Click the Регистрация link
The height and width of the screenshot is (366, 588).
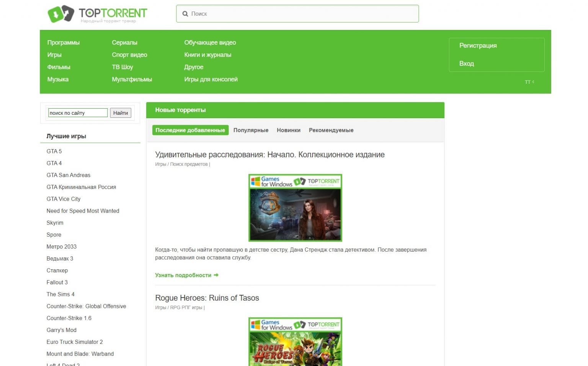click(478, 46)
